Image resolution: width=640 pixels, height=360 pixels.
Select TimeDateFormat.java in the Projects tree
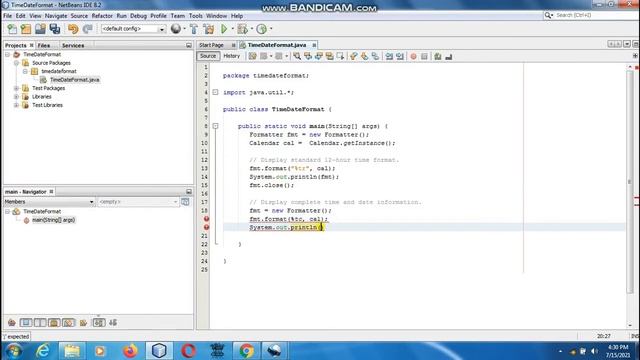75,80
